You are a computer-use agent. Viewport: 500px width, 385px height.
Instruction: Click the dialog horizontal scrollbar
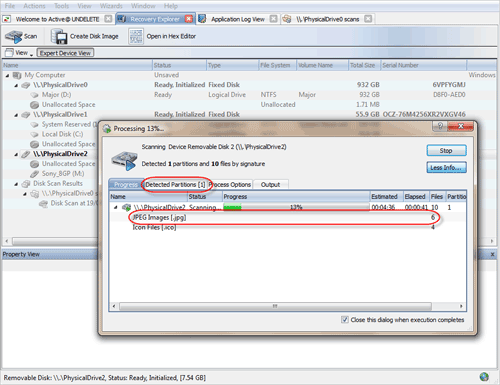coord(275,306)
